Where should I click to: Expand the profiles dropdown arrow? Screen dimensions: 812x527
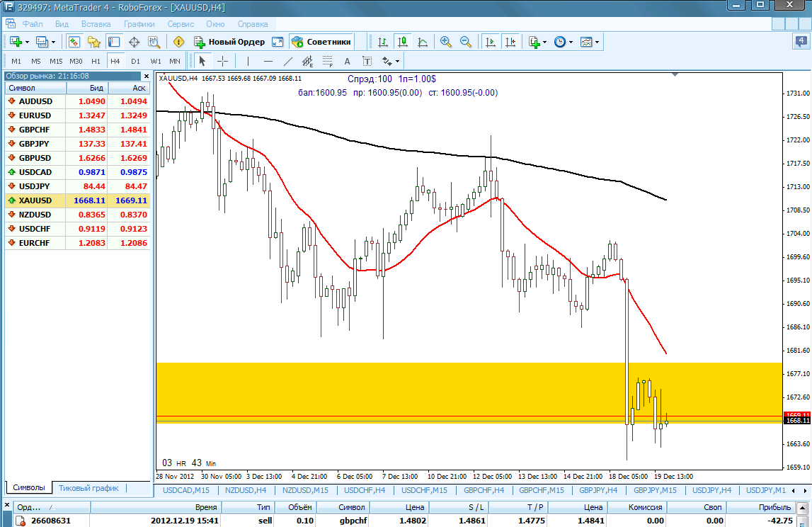[53, 42]
